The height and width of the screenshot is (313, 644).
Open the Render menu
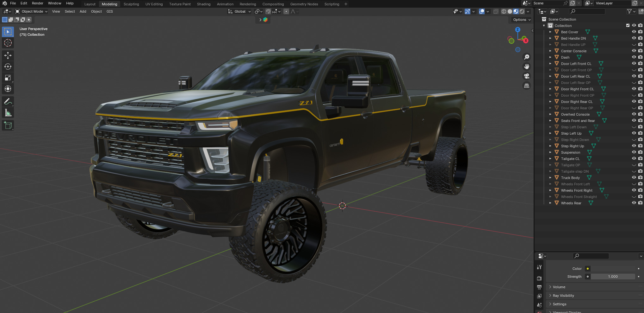tap(37, 3)
